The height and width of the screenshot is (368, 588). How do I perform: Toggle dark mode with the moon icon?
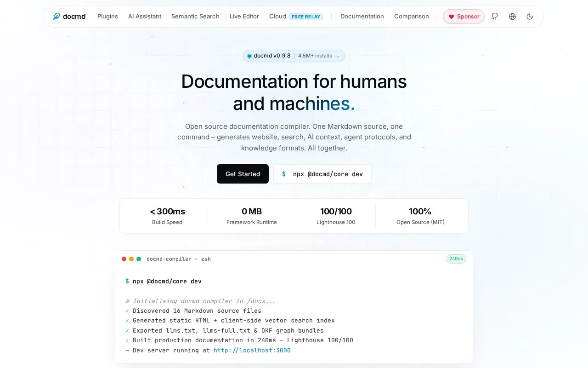(x=530, y=17)
